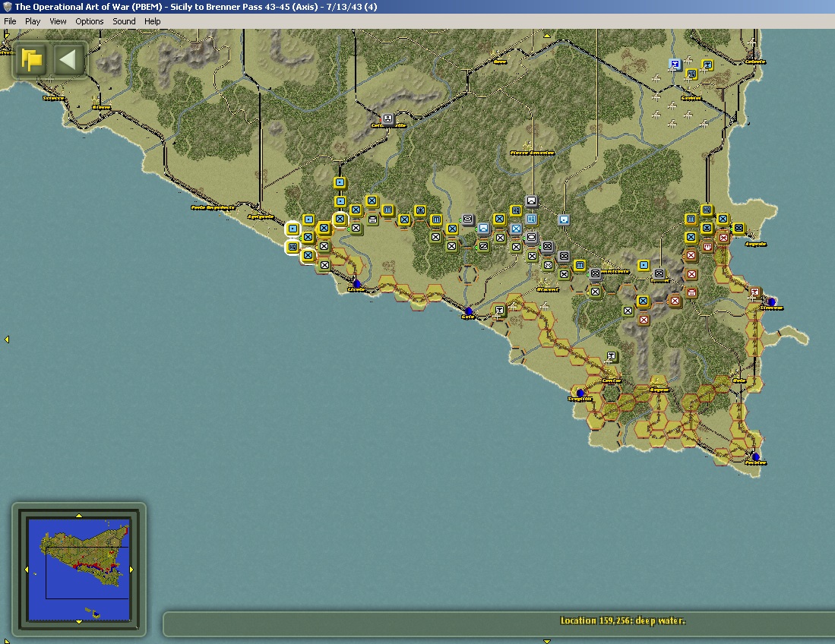The width and height of the screenshot is (835, 644).
Task: Click the minimap down scroll arrow
Action: point(79,622)
